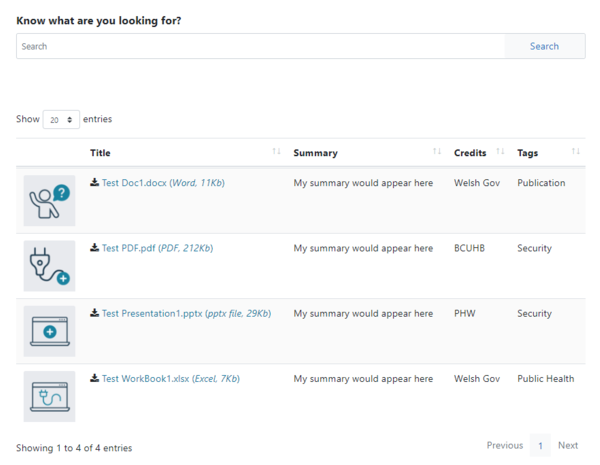Open the Show entries count dropdown
Image resolution: width=600 pixels, height=465 pixels.
62,119
